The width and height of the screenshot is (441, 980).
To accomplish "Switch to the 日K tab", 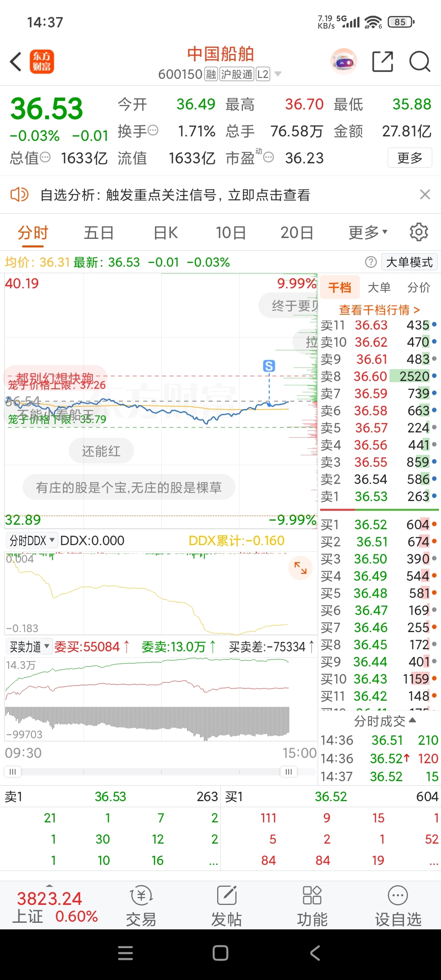I will 165,233.
